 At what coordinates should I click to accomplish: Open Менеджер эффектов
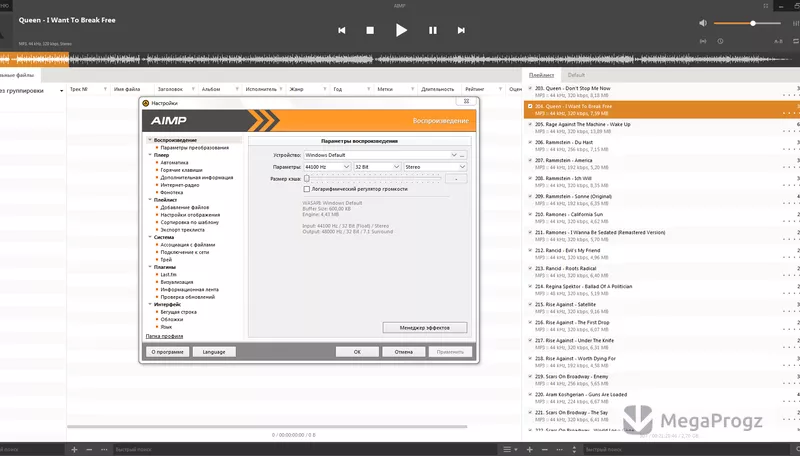tap(424, 327)
